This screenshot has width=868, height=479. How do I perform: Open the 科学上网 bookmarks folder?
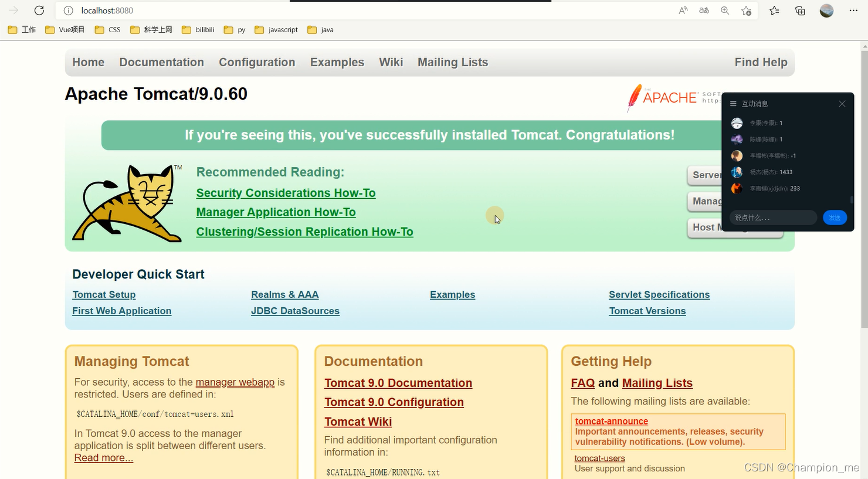151,30
